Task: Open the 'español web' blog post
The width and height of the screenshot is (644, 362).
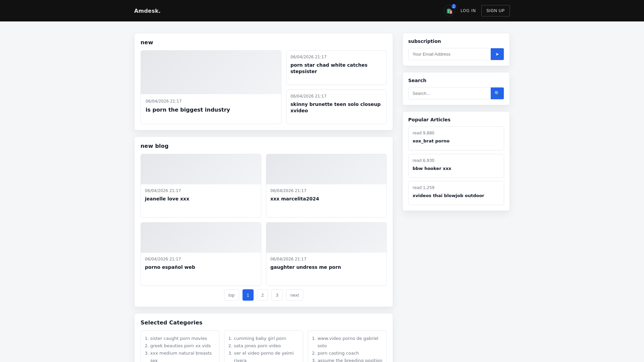Action: pos(170,267)
